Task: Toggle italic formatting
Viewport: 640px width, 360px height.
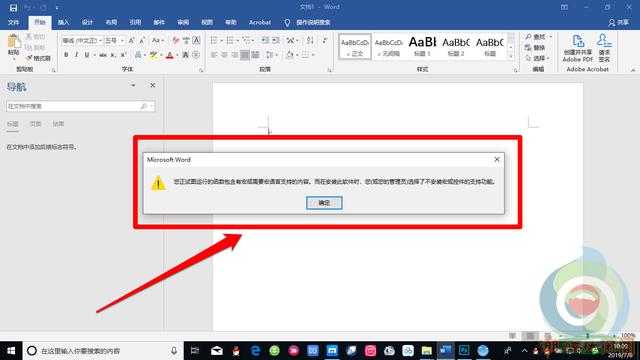Action: pos(76,55)
